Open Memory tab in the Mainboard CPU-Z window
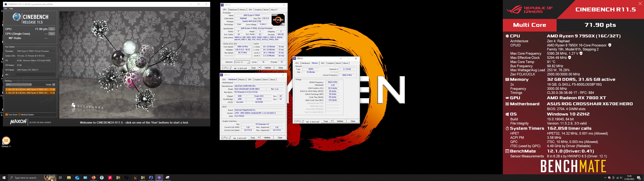 coord(242,80)
